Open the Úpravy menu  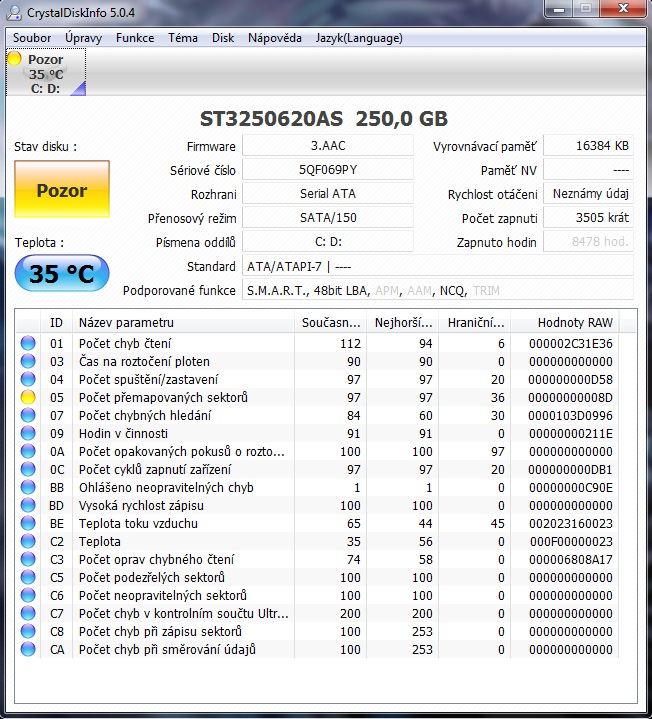coord(83,38)
